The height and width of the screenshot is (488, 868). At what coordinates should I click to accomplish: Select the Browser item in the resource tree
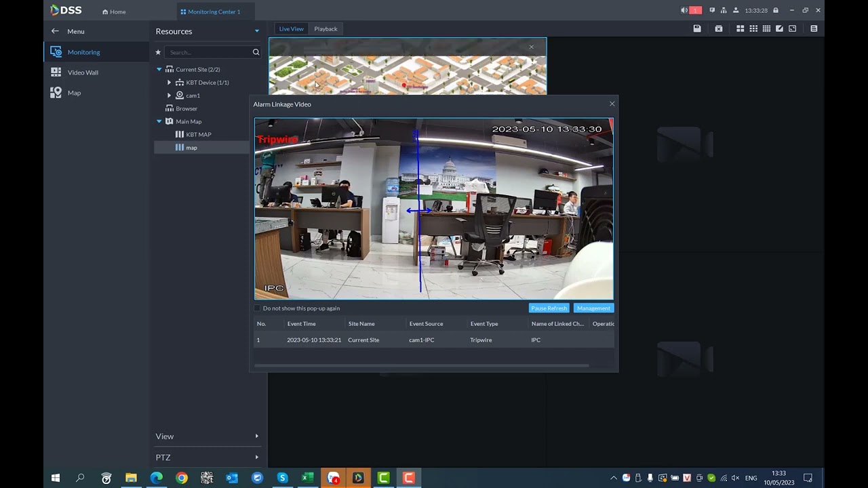(x=182, y=108)
